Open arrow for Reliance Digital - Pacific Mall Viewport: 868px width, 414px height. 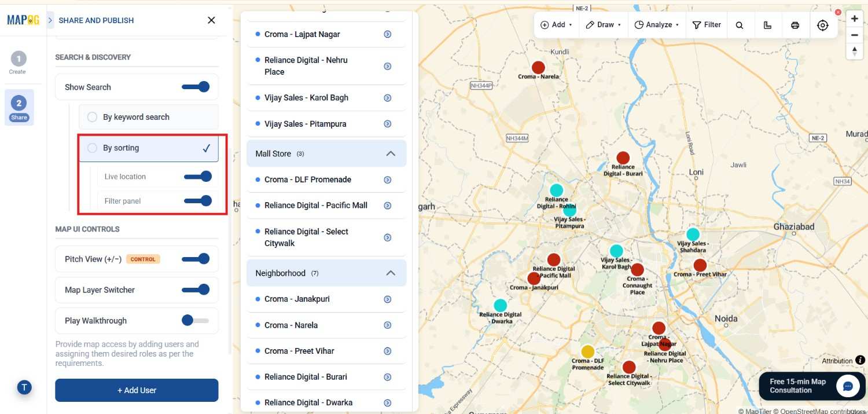tap(388, 206)
